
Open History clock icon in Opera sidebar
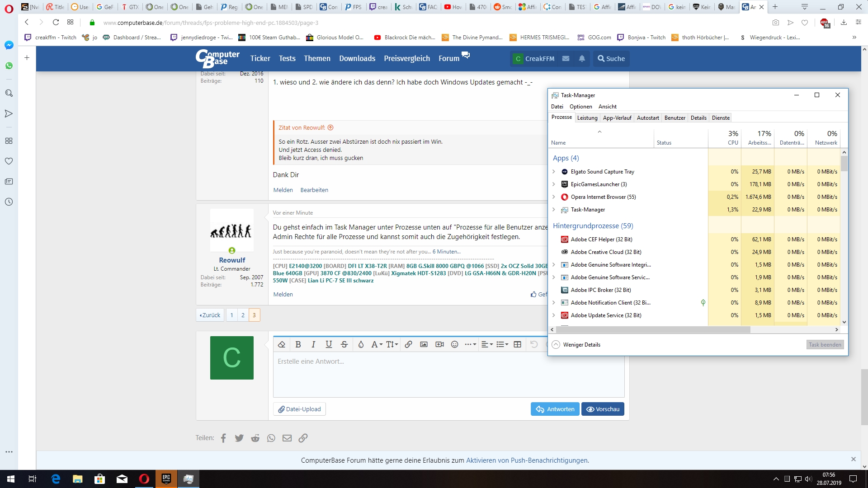pos(9,202)
